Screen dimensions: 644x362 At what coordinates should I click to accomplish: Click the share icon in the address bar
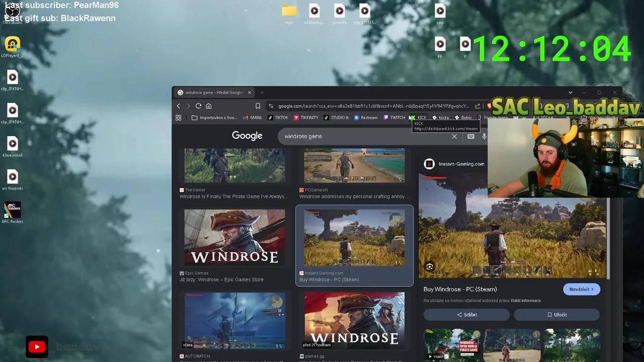477,106
